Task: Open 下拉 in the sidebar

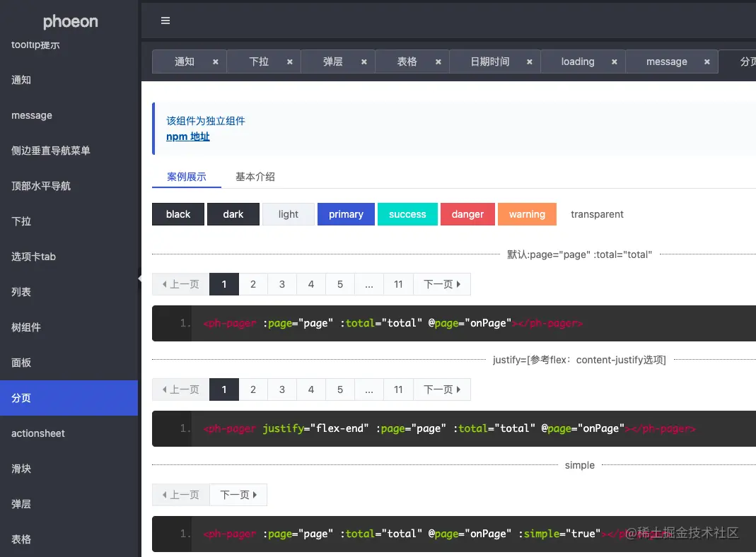Action: [x=69, y=221]
